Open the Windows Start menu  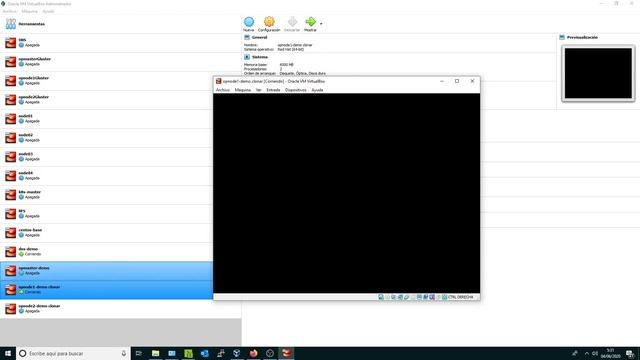pos(8,353)
